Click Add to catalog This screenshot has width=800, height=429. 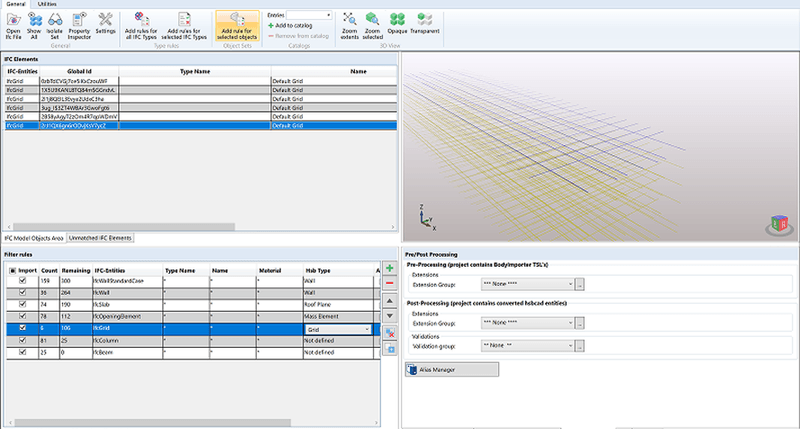coord(290,26)
